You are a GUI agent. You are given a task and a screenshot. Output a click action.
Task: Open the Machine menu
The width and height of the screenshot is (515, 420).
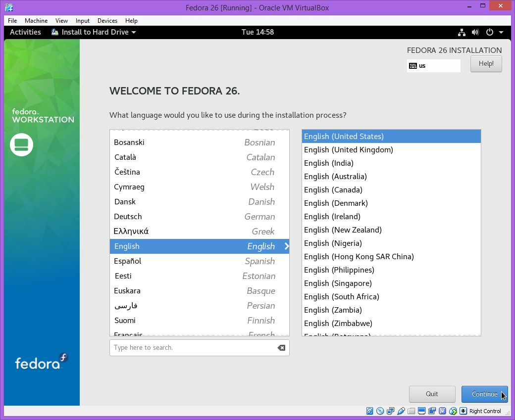[36, 21]
